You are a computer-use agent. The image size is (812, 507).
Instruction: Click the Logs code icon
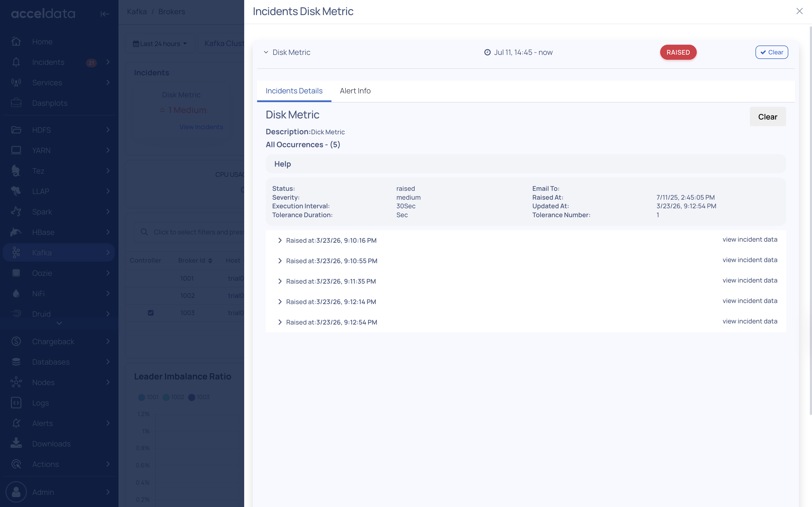click(16, 402)
